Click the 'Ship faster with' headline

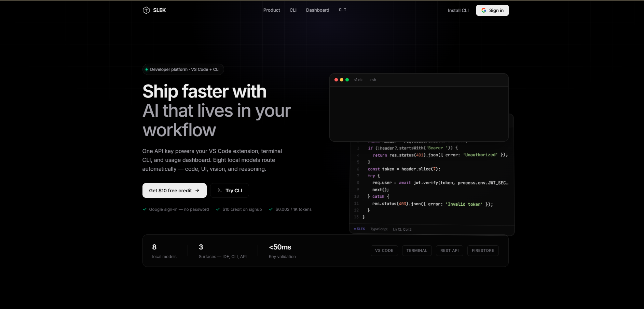tap(204, 91)
